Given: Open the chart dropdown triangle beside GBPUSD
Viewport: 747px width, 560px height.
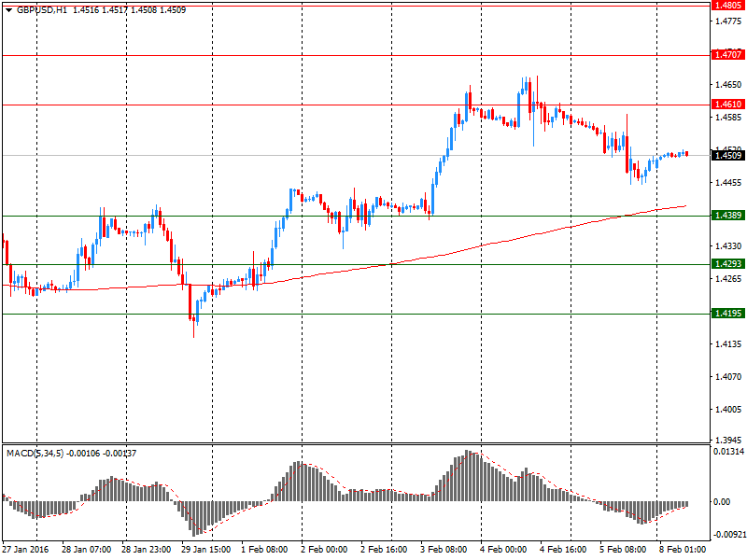Looking at the screenshot, I should 8,10.
